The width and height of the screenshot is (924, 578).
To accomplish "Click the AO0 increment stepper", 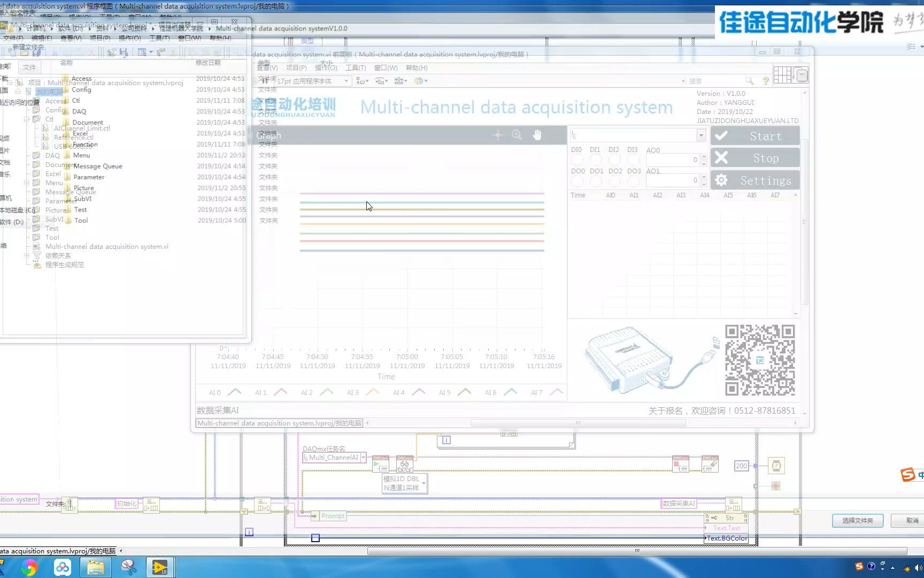I will (704, 157).
